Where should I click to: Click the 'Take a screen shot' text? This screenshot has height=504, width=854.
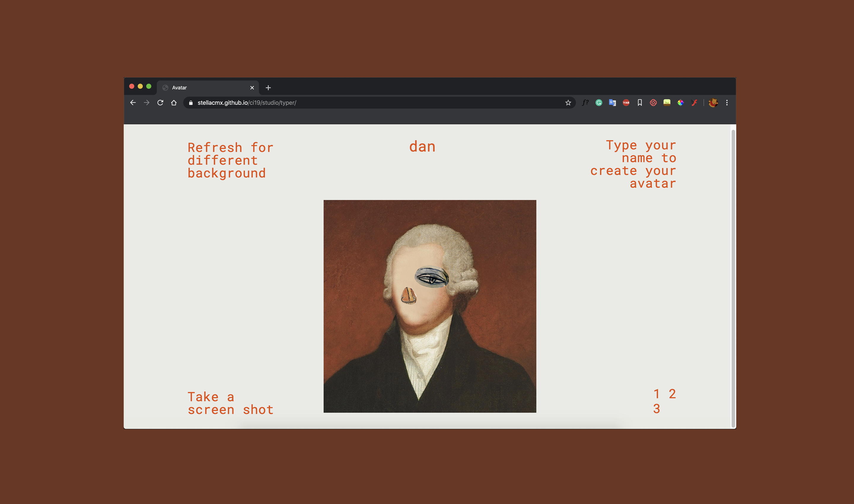231,403
